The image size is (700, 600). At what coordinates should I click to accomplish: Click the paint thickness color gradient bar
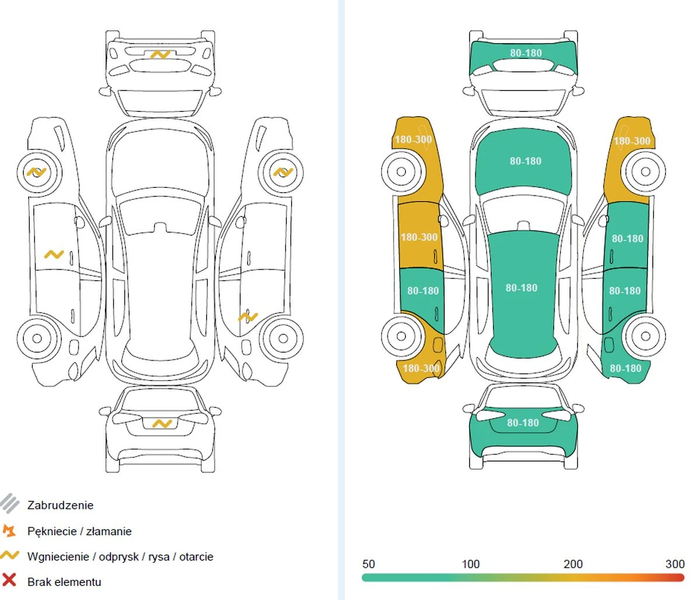tap(523, 577)
